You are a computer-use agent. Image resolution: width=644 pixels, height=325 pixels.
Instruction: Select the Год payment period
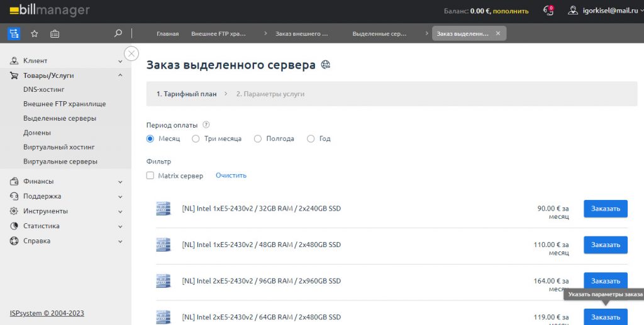[x=311, y=139]
